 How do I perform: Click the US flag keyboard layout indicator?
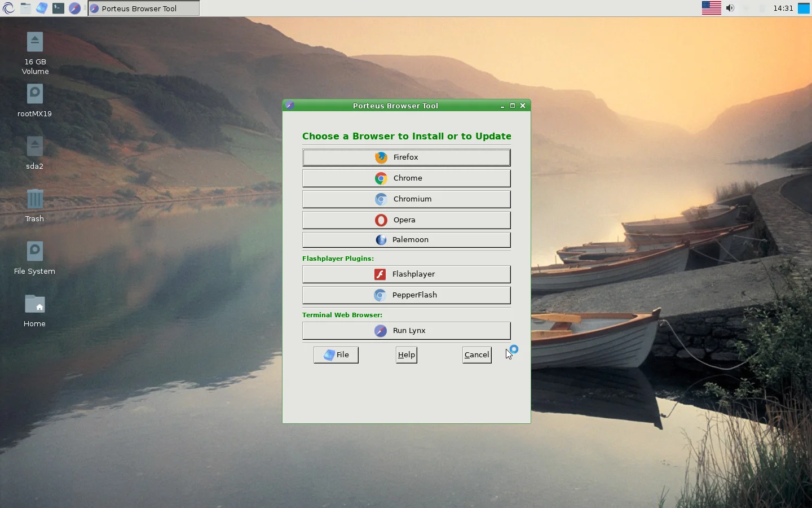(x=711, y=8)
